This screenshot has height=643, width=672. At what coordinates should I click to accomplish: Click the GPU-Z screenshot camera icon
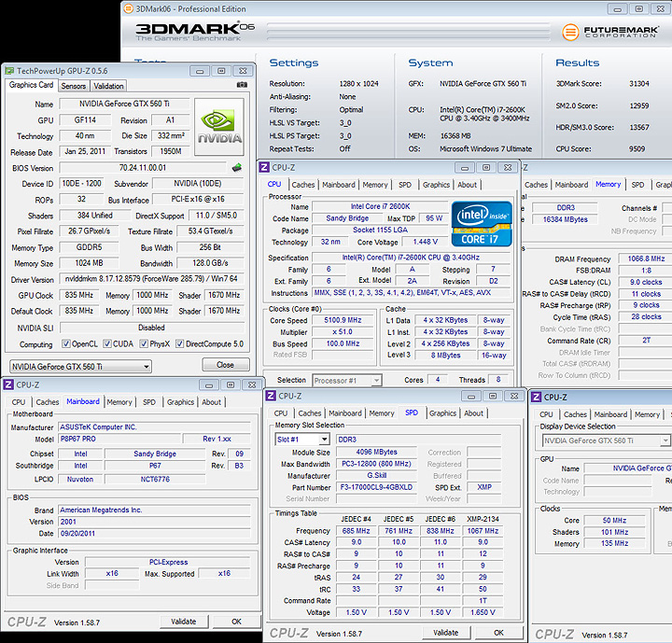tap(243, 85)
